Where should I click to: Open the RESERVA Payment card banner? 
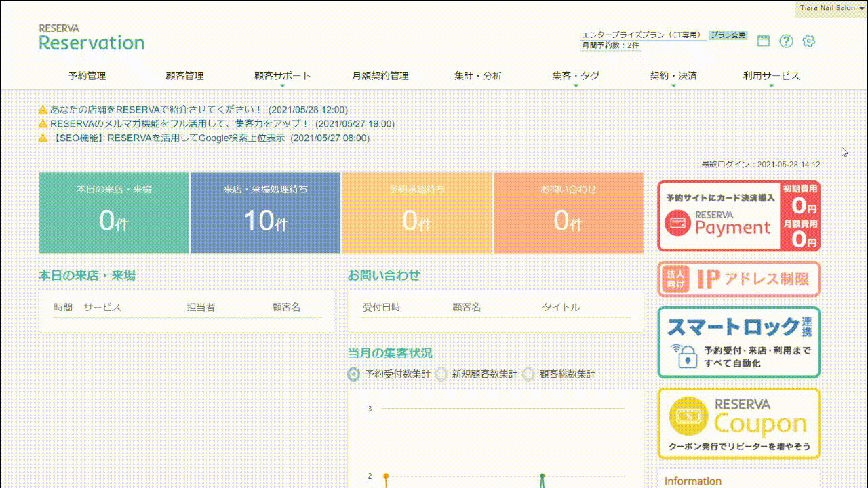point(738,216)
